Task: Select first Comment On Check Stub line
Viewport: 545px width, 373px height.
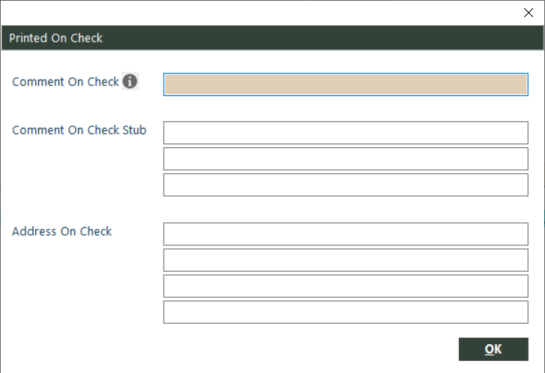Action: [346, 132]
